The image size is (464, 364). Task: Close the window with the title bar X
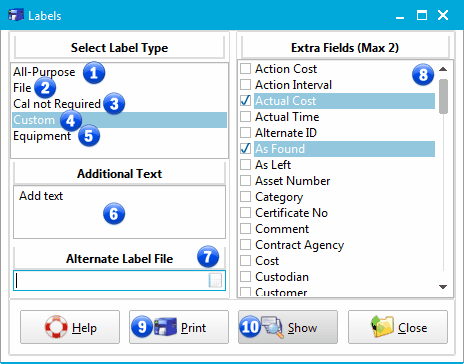tap(443, 15)
